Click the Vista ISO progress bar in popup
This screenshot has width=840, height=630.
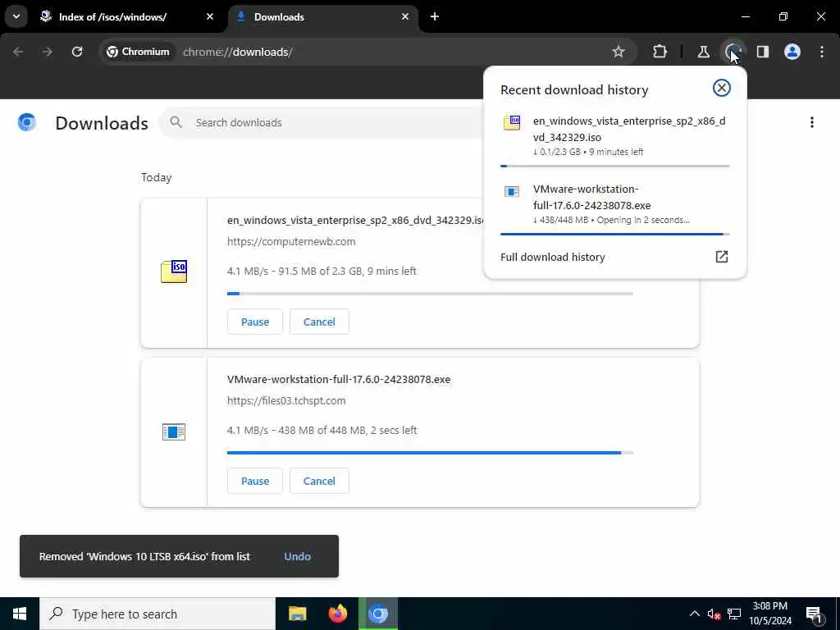[615, 166]
